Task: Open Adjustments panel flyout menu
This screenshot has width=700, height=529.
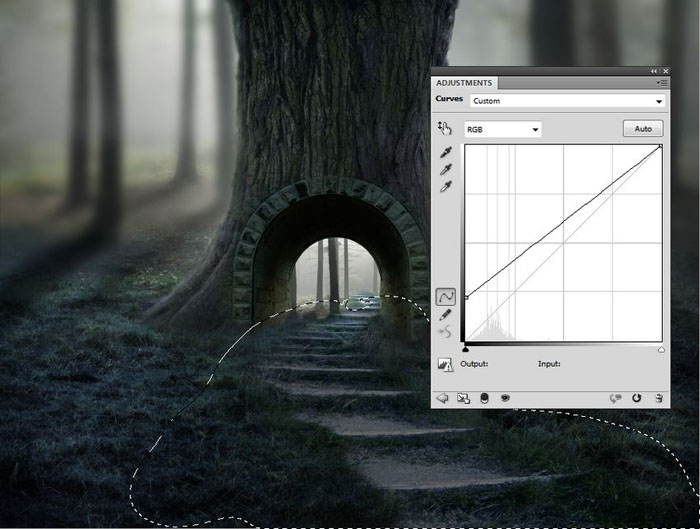Action: [x=662, y=83]
